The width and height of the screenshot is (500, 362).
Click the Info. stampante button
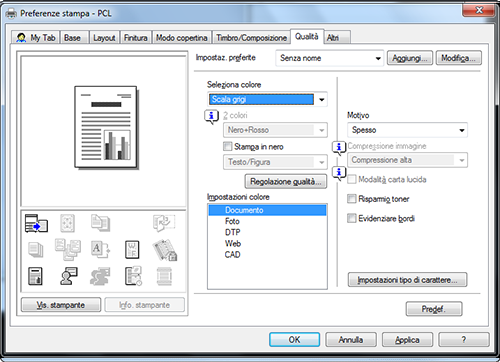click(144, 305)
